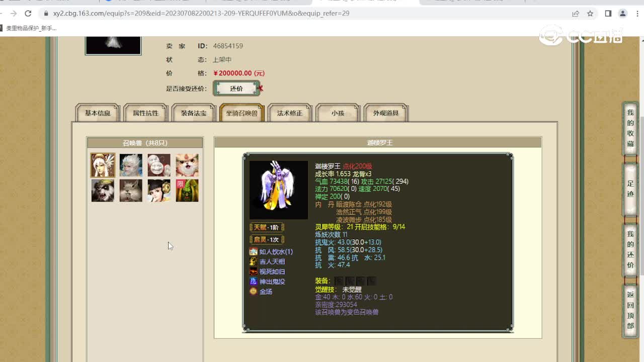Click the seller ID 46854159
The width and height of the screenshot is (644, 362).
[x=228, y=46]
